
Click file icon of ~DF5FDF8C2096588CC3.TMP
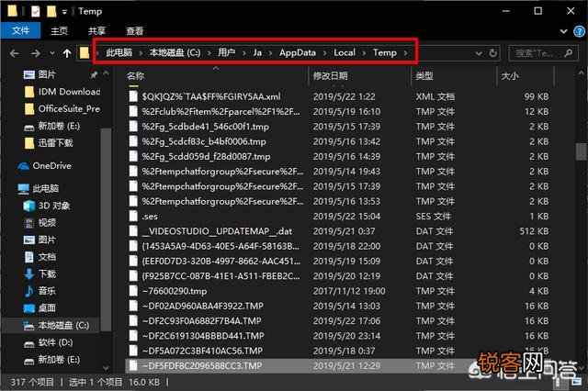133,366
